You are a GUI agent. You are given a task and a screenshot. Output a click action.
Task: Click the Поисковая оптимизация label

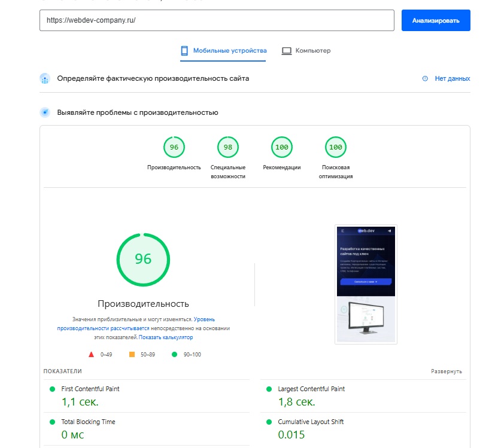pyautogui.click(x=336, y=172)
